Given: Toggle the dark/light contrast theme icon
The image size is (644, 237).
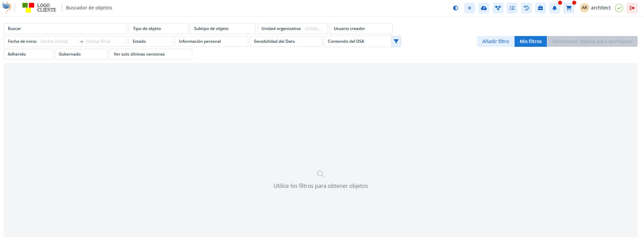Looking at the screenshot, I should 455,8.
